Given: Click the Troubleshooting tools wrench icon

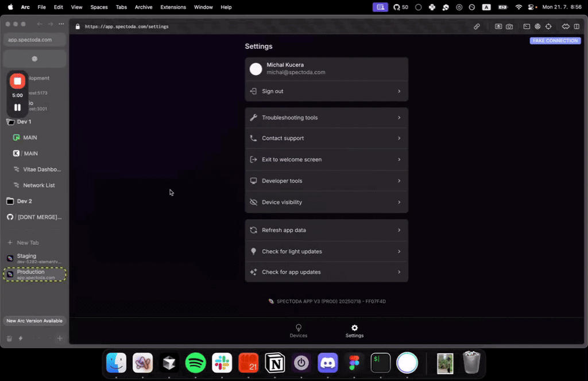Looking at the screenshot, I should 253,118.
